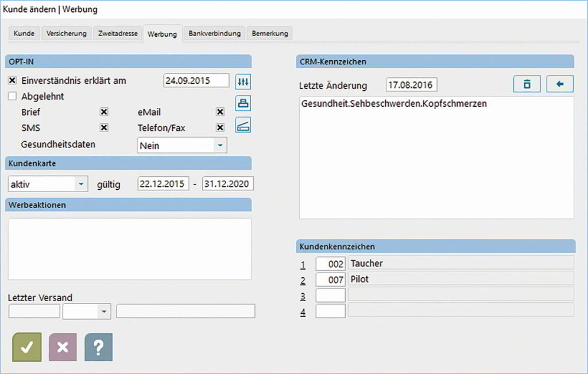The image size is (588, 374).
Task: Open help with the question mark button
Action: [x=99, y=347]
